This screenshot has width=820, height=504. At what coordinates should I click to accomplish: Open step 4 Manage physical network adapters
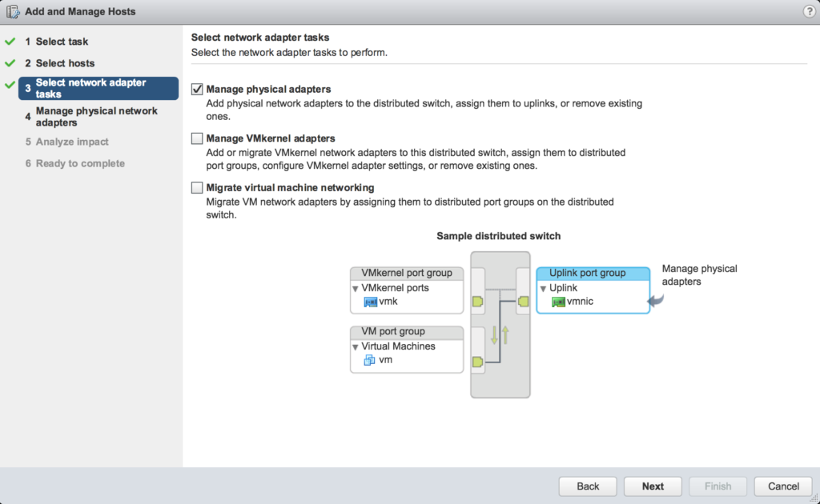coord(91,117)
